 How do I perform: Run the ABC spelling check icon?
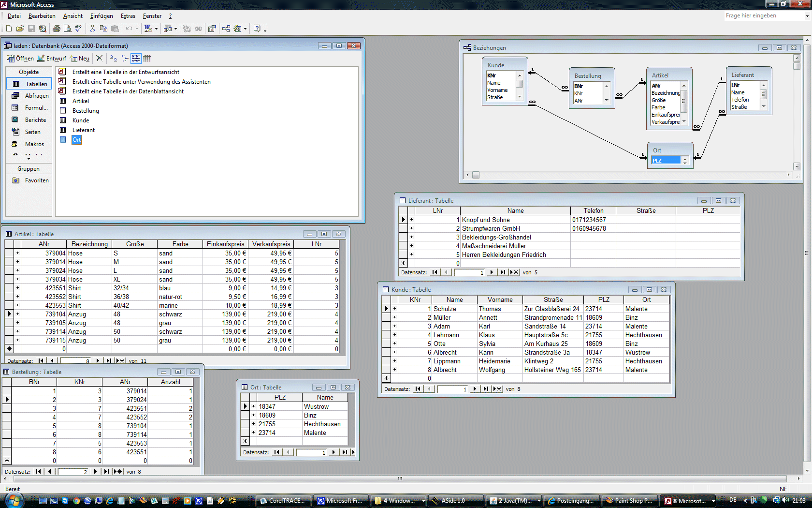coord(78,29)
